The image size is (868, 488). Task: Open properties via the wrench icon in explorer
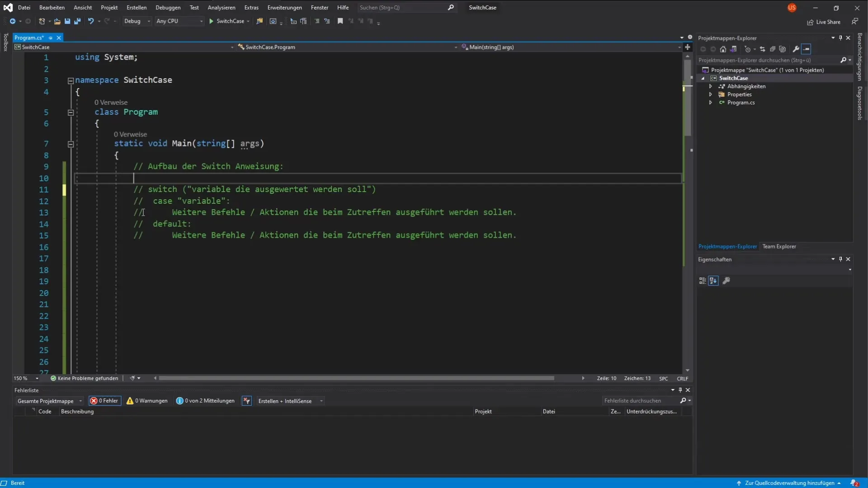coord(796,49)
